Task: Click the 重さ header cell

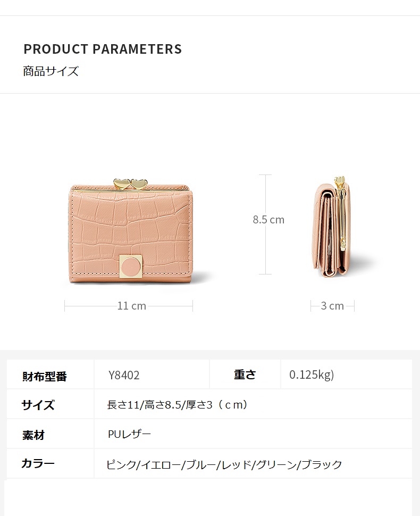Action: point(245,374)
